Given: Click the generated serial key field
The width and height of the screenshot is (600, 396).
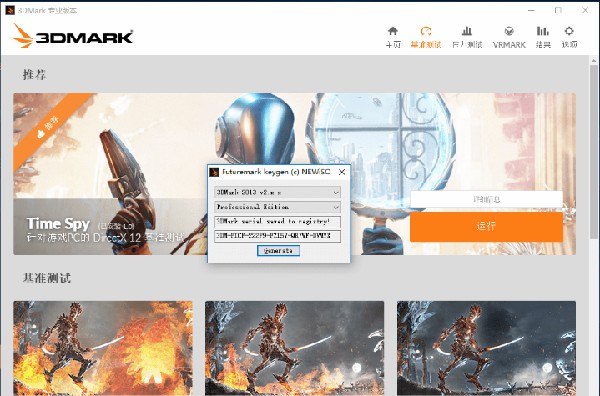Looking at the screenshot, I should (x=277, y=236).
